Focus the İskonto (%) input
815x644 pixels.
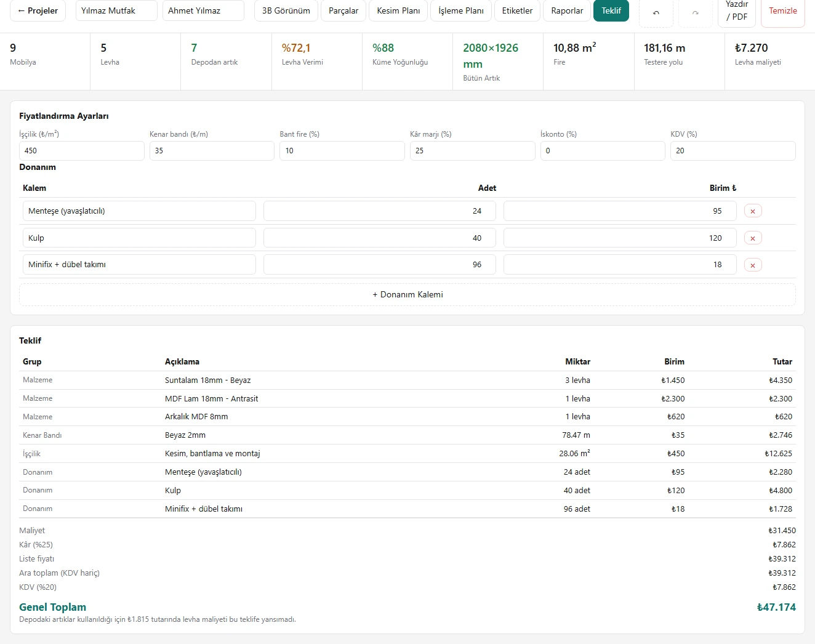(x=603, y=151)
